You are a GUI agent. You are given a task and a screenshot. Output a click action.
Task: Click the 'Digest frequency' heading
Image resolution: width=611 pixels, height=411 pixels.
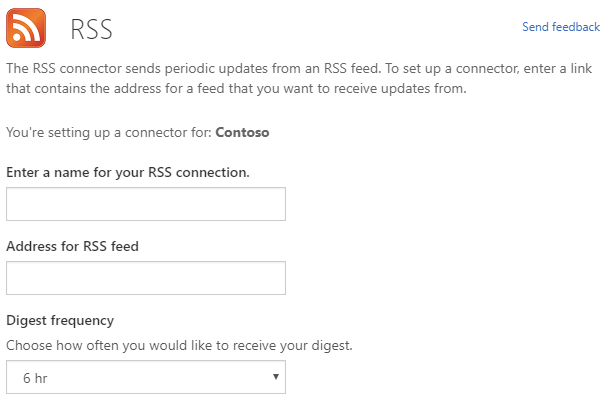tap(60, 321)
